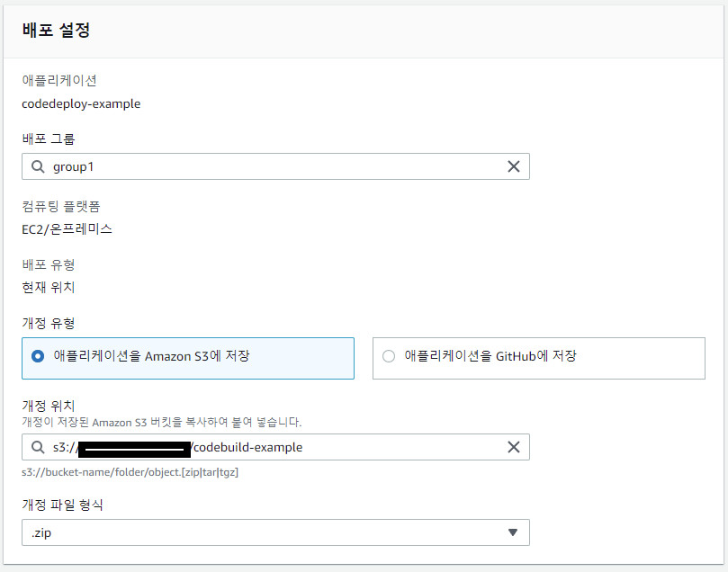Click the 개정 파일 형식 label

click(x=62, y=505)
